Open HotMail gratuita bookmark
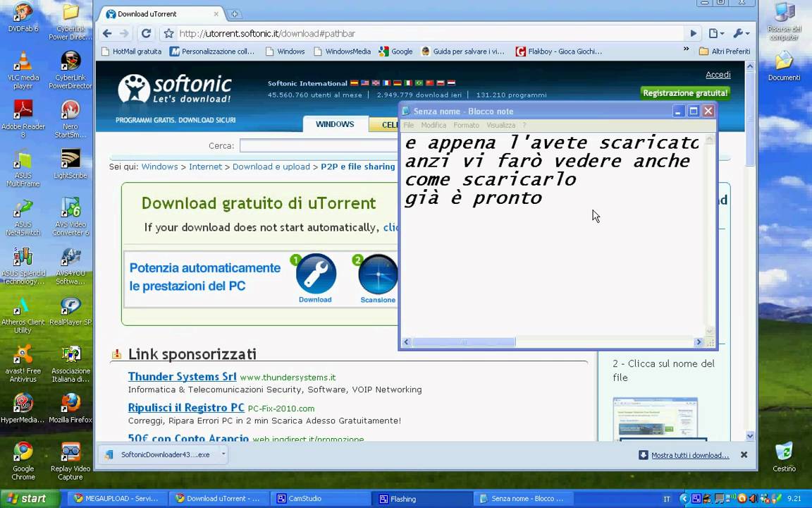 click(x=132, y=52)
